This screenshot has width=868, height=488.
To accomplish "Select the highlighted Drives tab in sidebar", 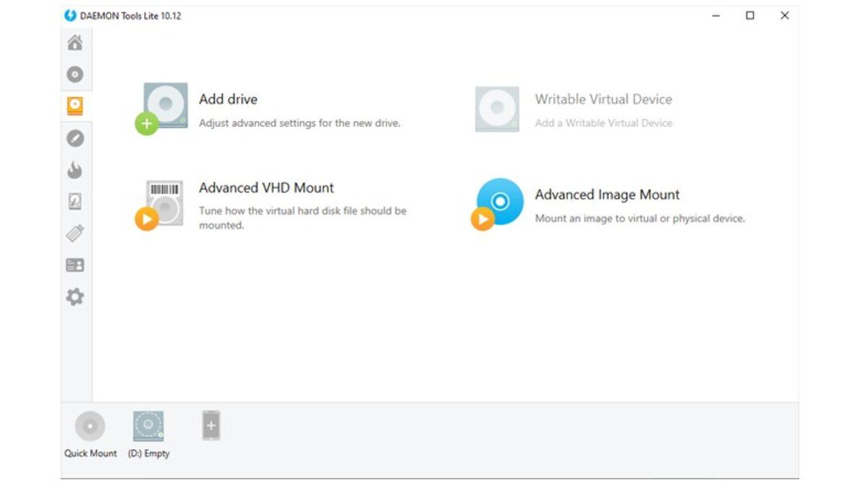I will pos(75,106).
